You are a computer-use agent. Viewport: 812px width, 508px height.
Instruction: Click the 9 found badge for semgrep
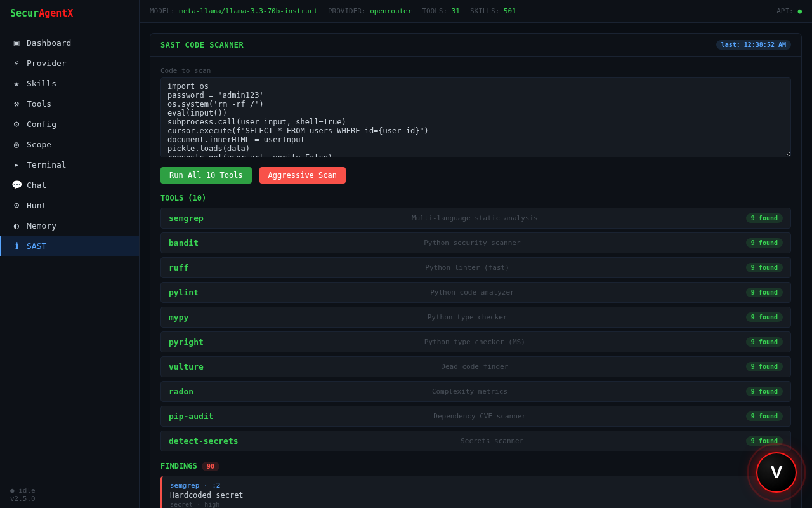pos(764,218)
